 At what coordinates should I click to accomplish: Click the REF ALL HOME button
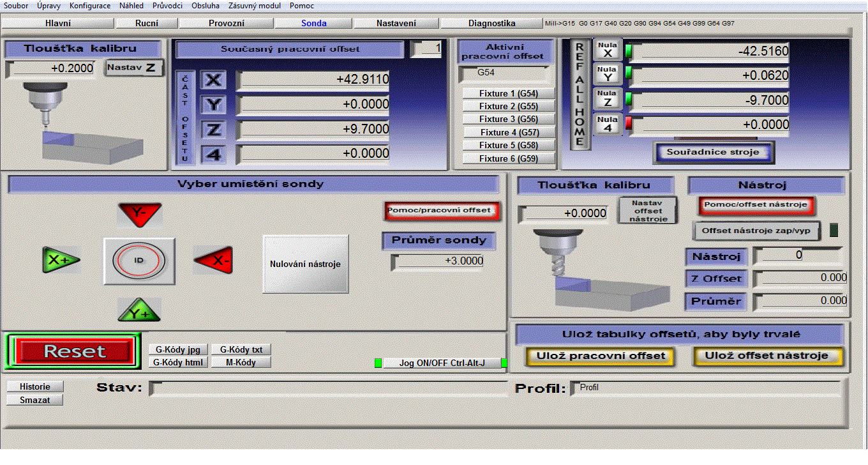[x=580, y=95]
